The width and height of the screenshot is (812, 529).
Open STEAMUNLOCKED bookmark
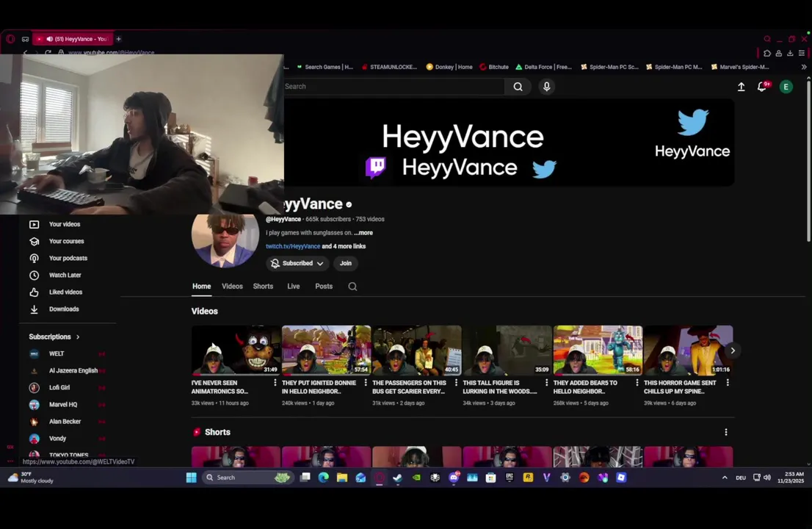[389, 67]
